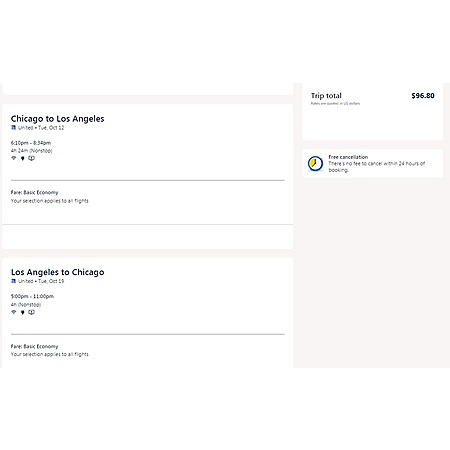Screen dimensions: 450x450
Task: Click the entertainment icon on return flight
Action: (x=31, y=312)
